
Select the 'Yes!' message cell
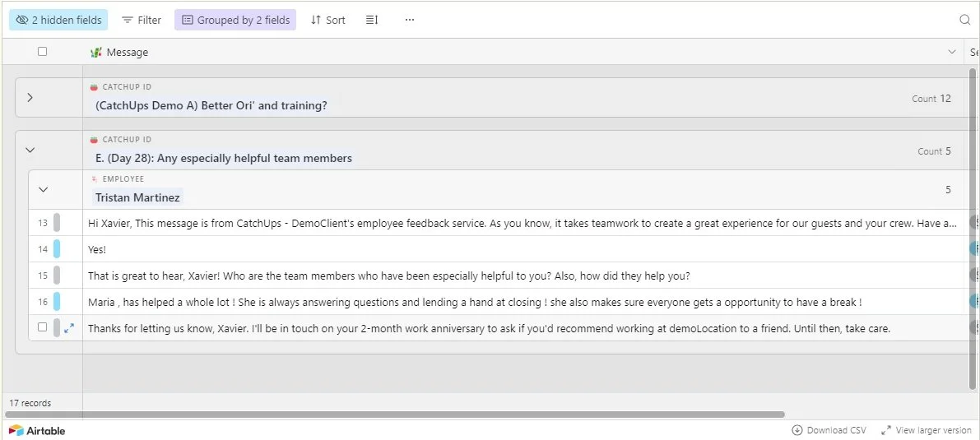coord(523,249)
